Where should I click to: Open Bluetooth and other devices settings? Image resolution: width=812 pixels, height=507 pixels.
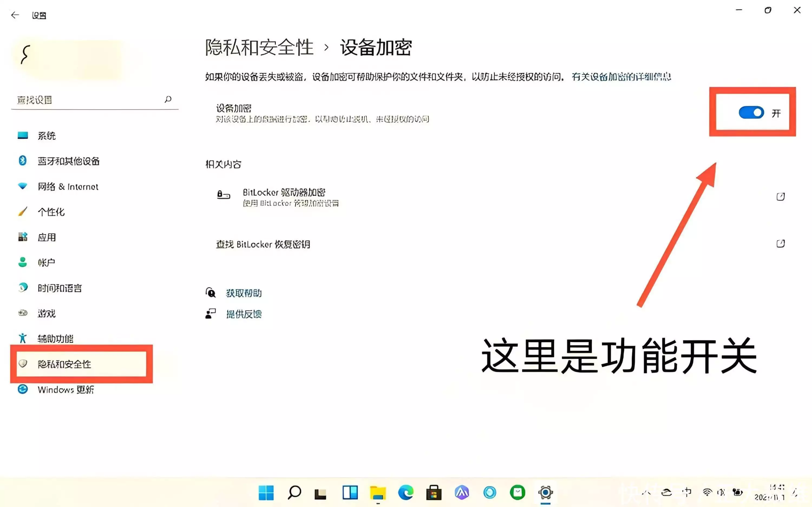pos(22,161)
